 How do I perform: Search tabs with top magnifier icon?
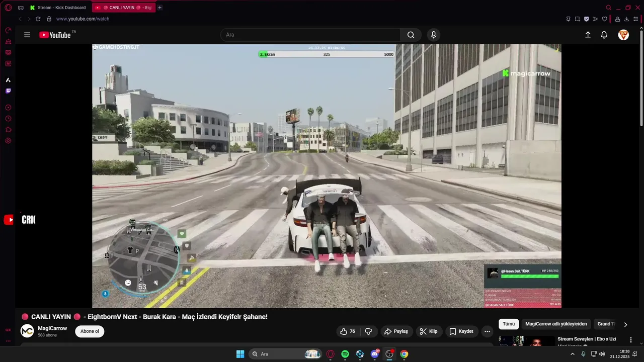608,8
